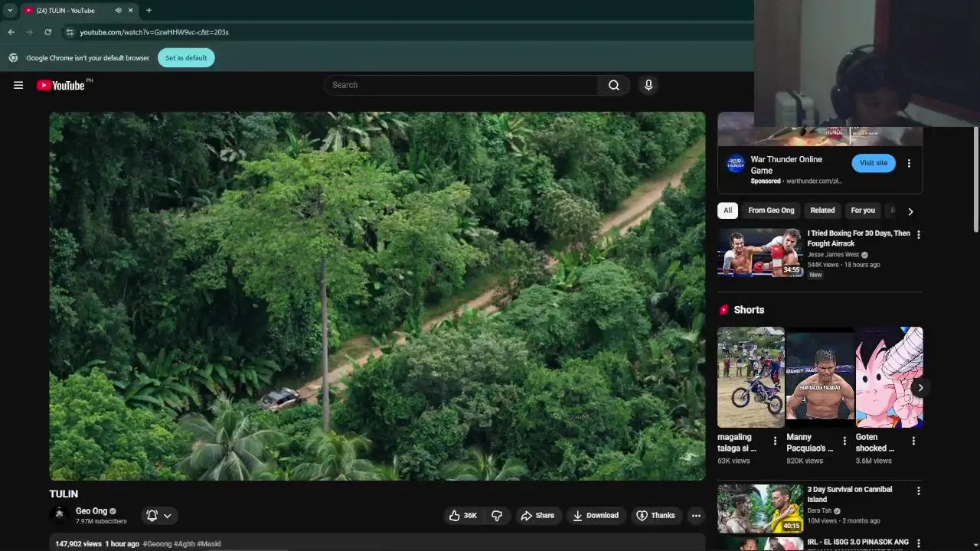Click the '147,902 views' description text
980x551 pixels.
pos(78,544)
